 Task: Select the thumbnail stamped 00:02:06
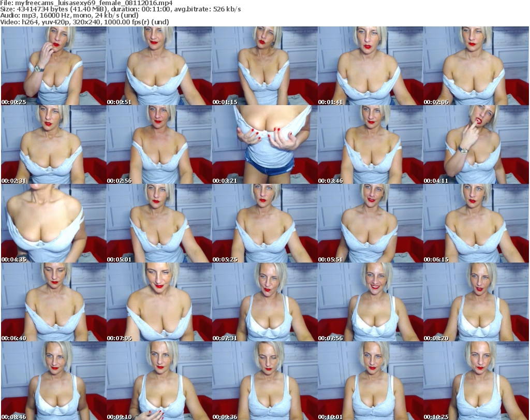pos(476,66)
